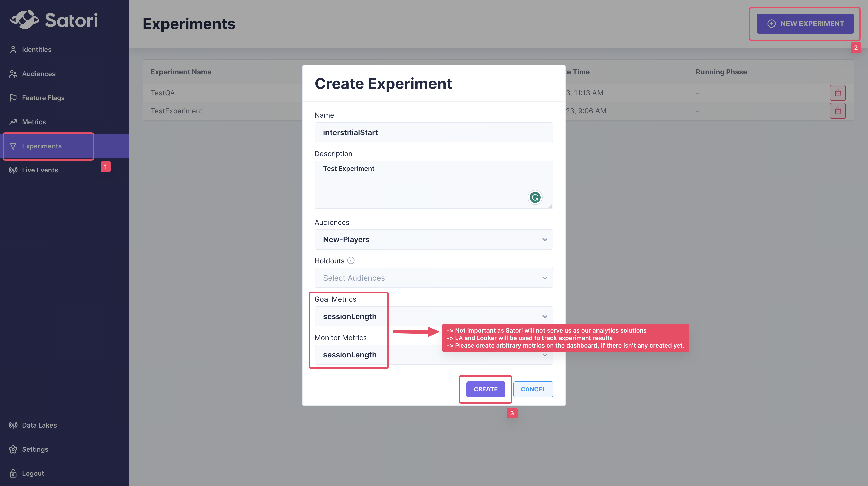Click the Running Phase column header
Image resolution: width=868 pixels, height=486 pixels.
click(x=721, y=72)
